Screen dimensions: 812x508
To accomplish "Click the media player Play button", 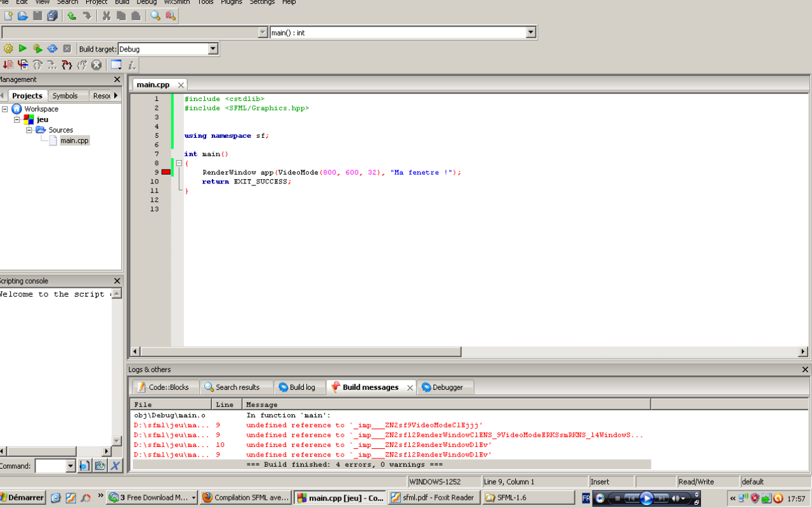I will tap(646, 498).
